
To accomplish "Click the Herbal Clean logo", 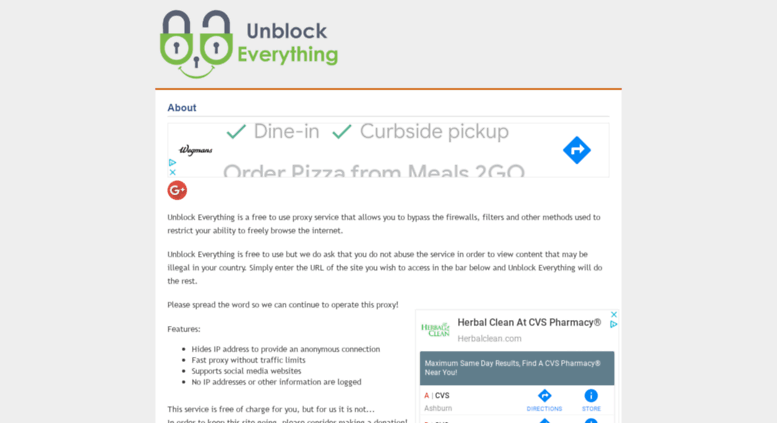I will pyautogui.click(x=435, y=330).
